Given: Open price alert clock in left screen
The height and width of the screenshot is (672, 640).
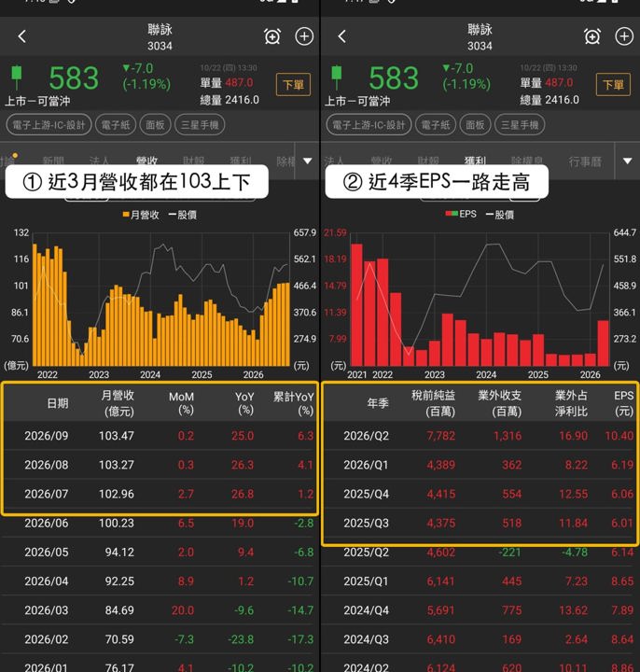Looking at the screenshot, I should pos(272,36).
